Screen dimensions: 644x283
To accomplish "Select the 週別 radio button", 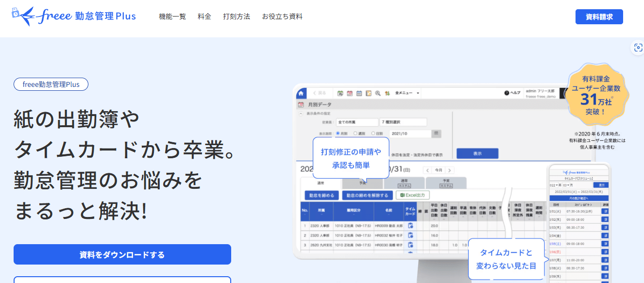I will [356, 133].
